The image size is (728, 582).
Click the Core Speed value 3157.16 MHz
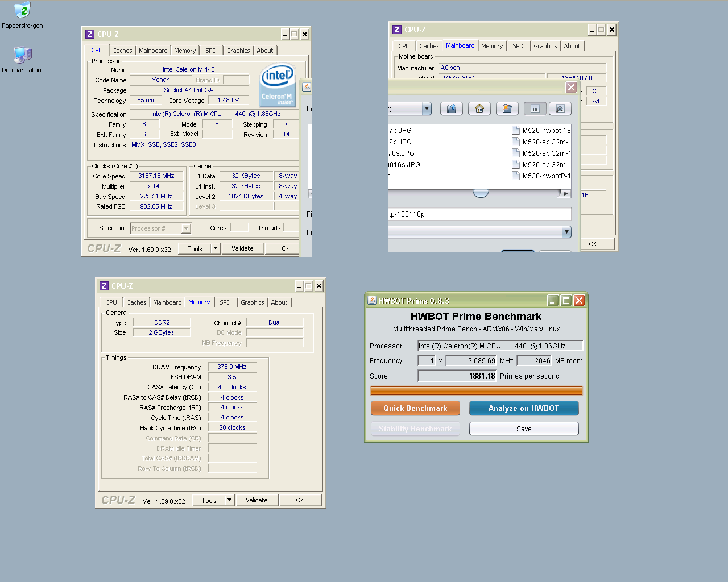pyautogui.click(x=156, y=176)
